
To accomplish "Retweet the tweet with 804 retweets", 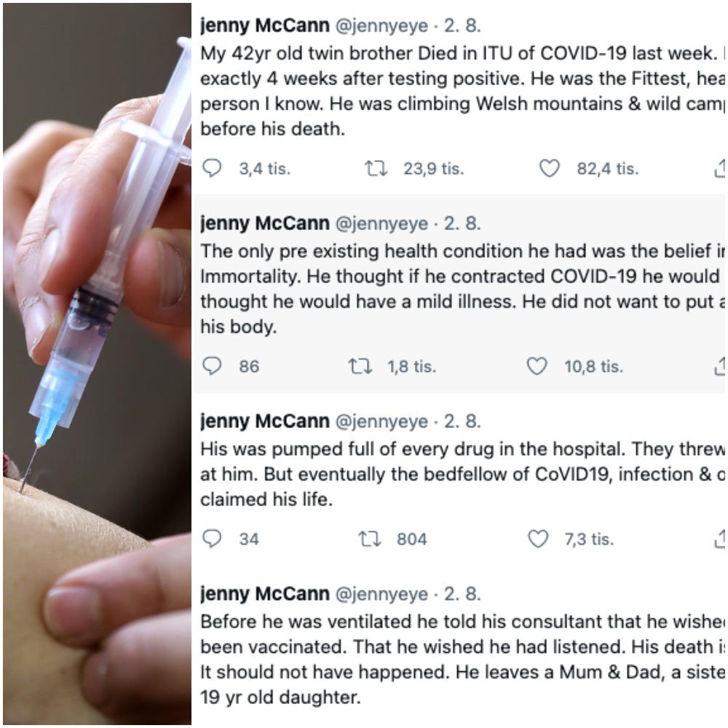I will (370, 539).
